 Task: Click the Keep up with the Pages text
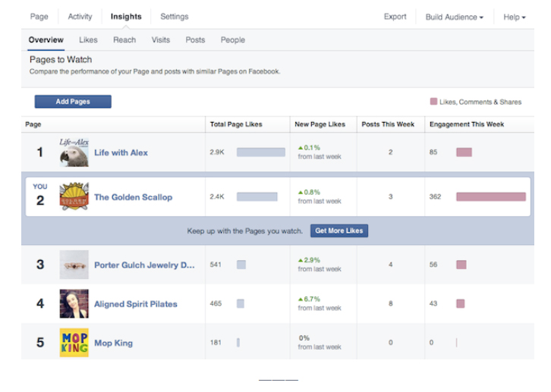(x=244, y=231)
